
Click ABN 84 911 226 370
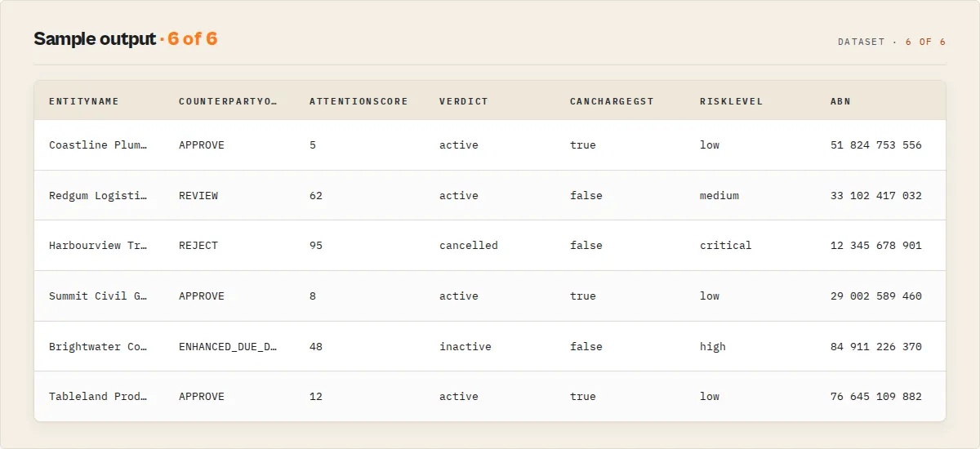[x=876, y=347]
